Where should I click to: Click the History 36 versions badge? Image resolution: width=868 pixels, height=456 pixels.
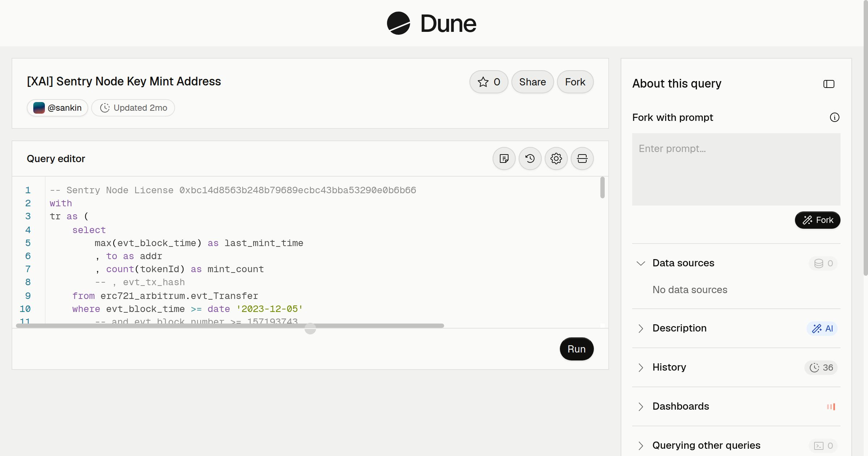[x=821, y=368]
